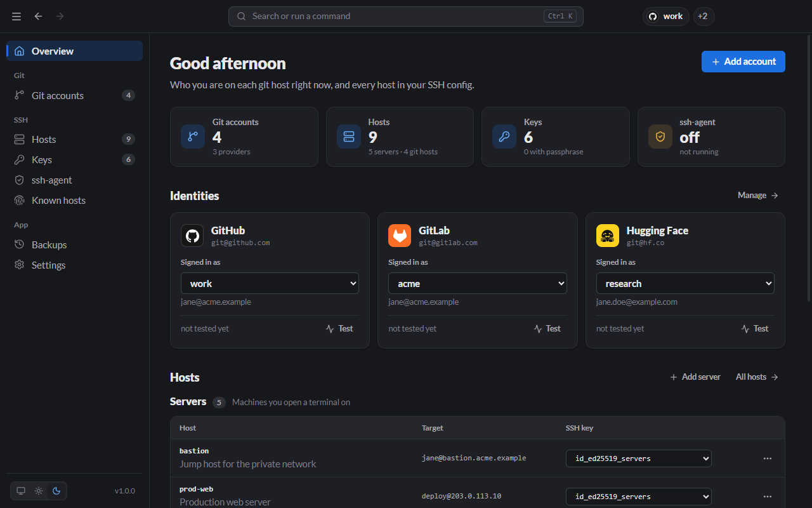Viewport: 812px width, 508px height.
Task: Click the ssh-agent shield icon in stats card
Action: (x=660, y=137)
